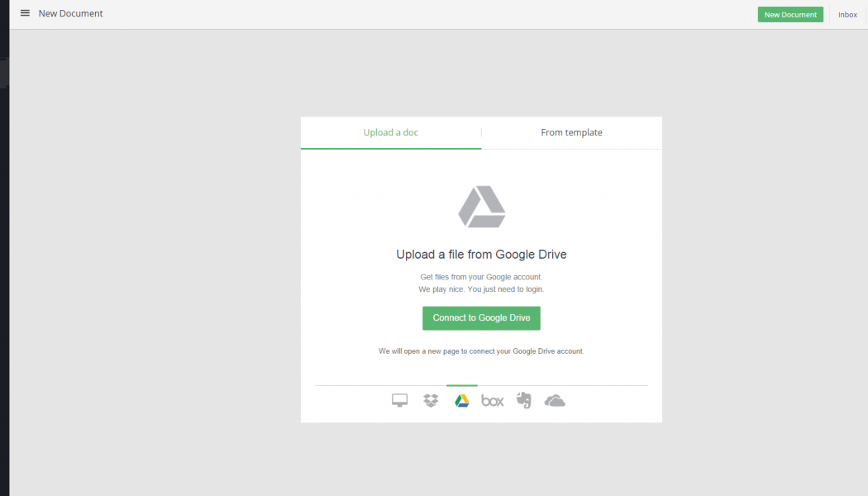Select the computer upload source icon

click(x=400, y=401)
